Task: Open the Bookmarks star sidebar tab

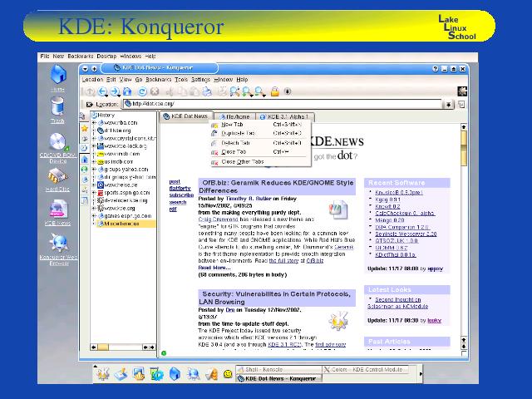Action: point(85,129)
